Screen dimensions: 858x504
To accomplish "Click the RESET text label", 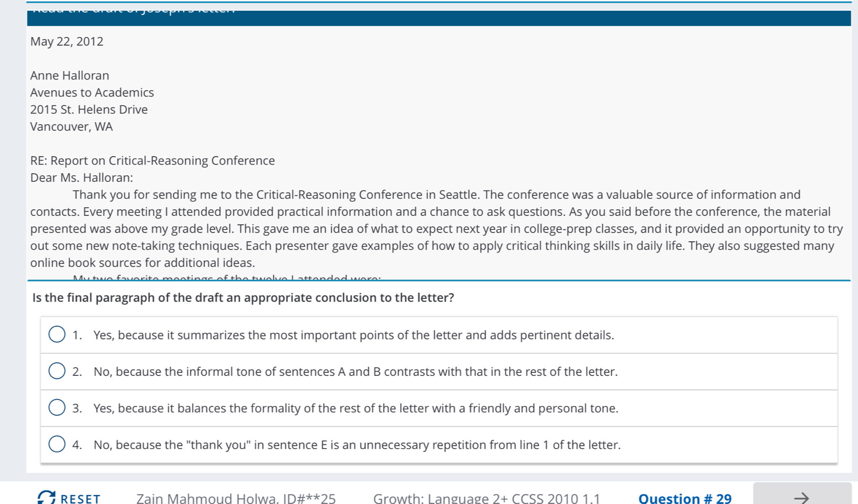I will click(x=81, y=498).
